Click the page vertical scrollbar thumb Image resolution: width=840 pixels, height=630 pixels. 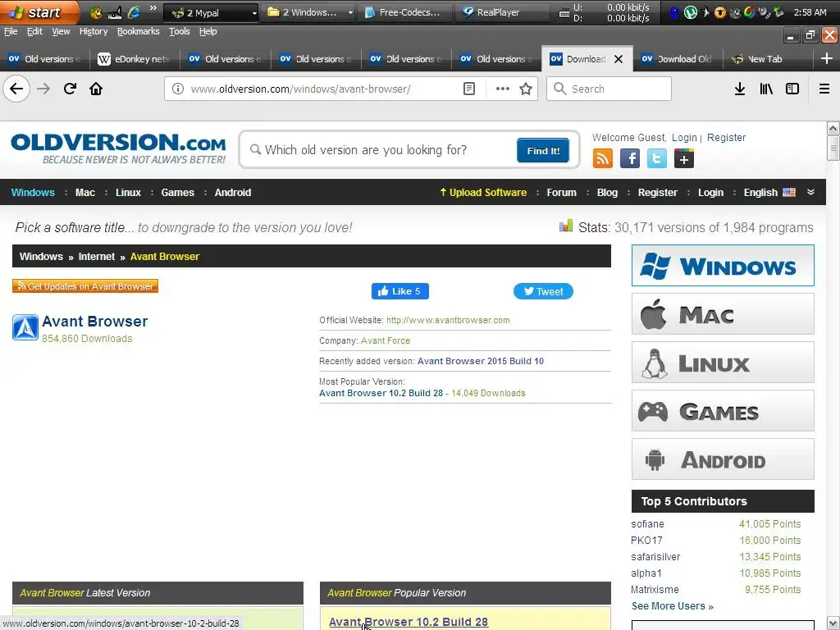pos(833,148)
